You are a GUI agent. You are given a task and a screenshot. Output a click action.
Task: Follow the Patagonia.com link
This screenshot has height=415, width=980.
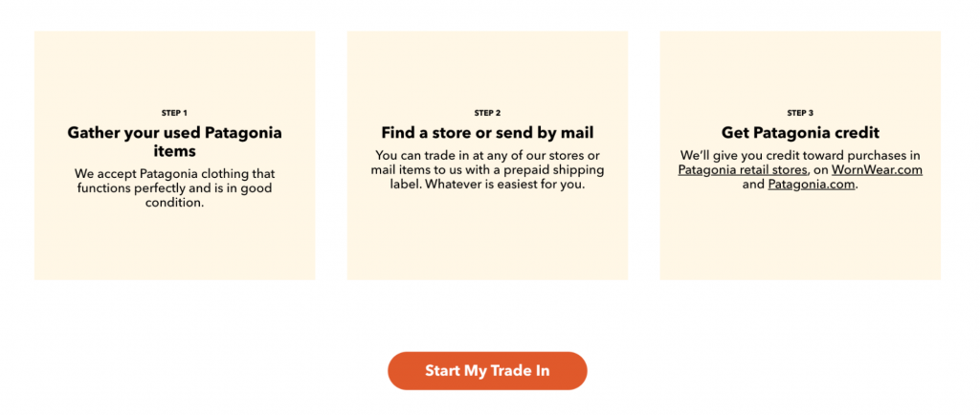tap(812, 185)
